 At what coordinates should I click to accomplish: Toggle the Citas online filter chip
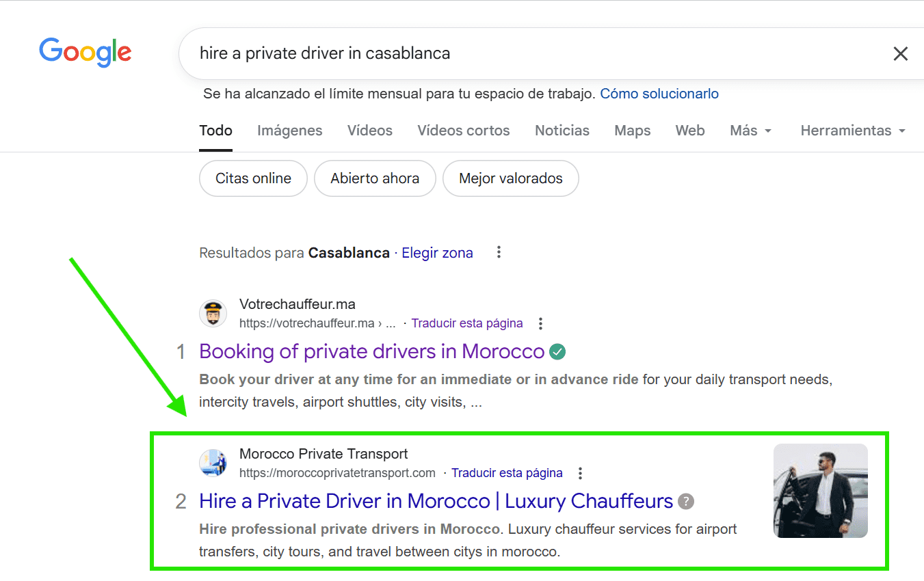[x=253, y=178]
